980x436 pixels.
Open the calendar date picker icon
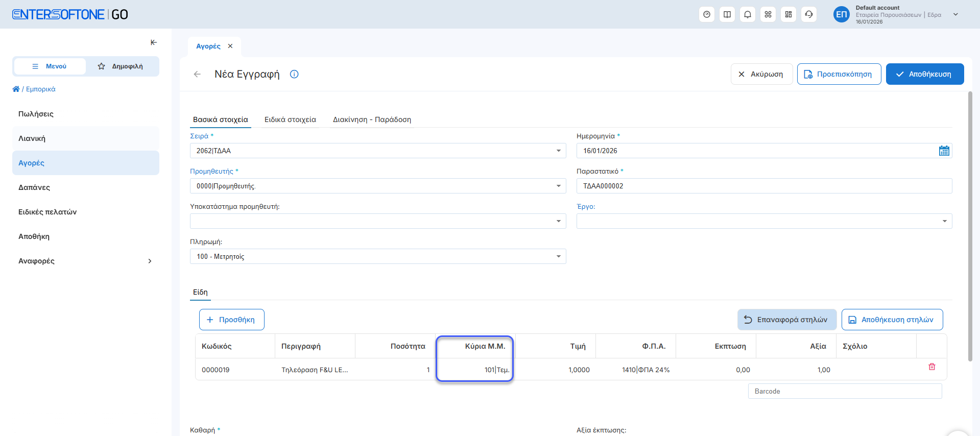tap(944, 151)
